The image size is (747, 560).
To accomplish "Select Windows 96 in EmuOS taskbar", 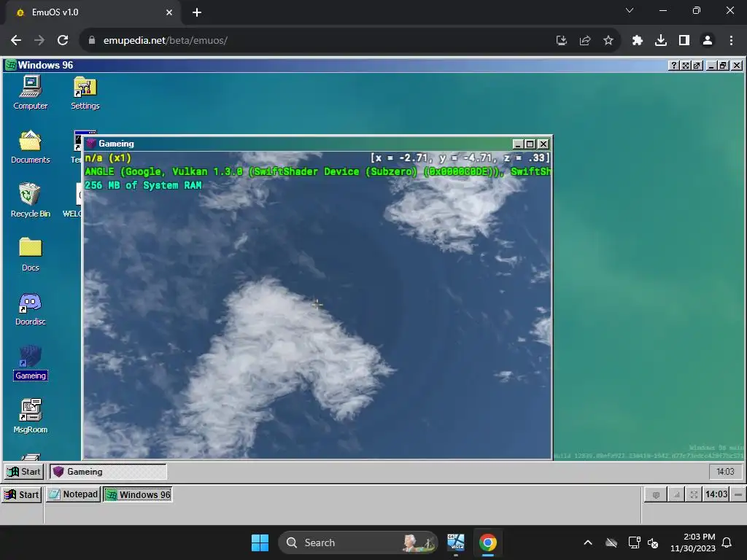I will [x=138, y=495].
